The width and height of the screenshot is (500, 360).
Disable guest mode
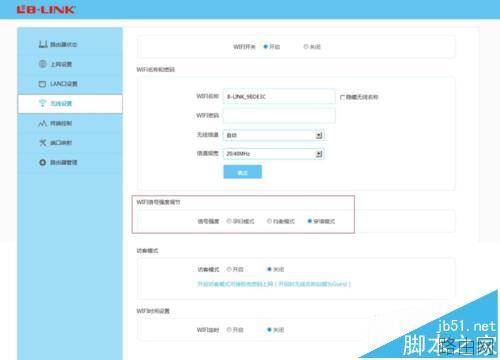coord(269,269)
